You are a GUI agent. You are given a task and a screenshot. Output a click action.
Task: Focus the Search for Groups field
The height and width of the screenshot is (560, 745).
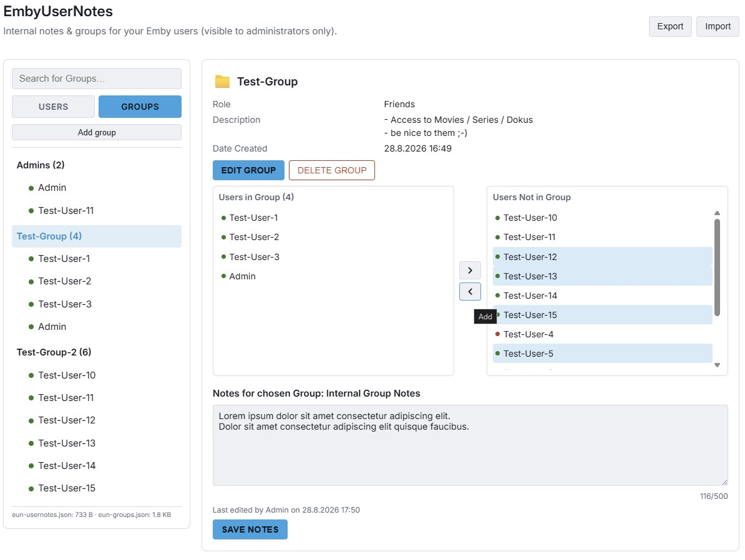[97, 79]
